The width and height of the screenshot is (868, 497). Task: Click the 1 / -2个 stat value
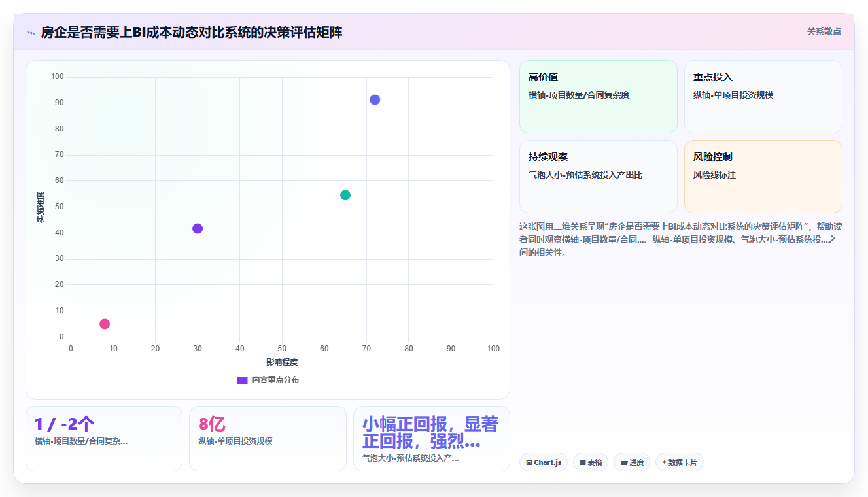point(65,424)
